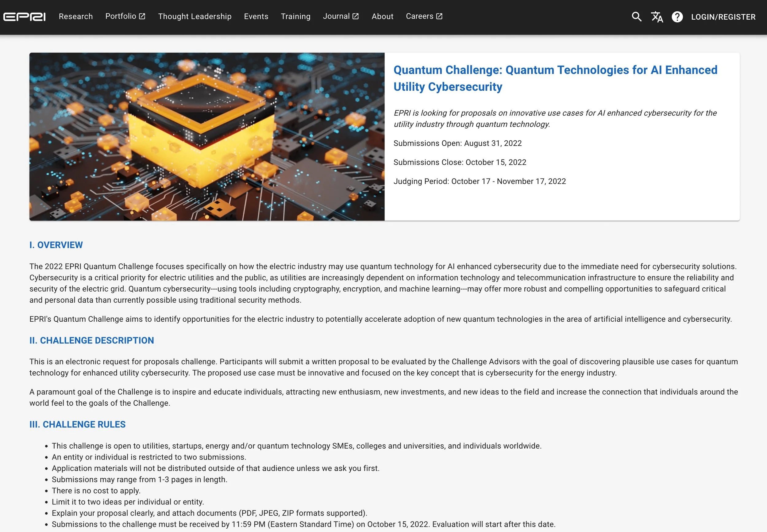Click the italic 'EPRI is looking for proposals' text
The height and width of the screenshot is (532, 767).
point(555,119)
